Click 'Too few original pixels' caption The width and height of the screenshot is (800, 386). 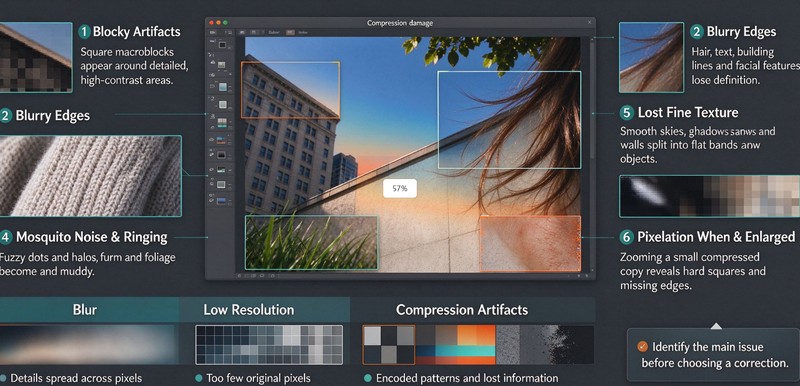(258, 378)
